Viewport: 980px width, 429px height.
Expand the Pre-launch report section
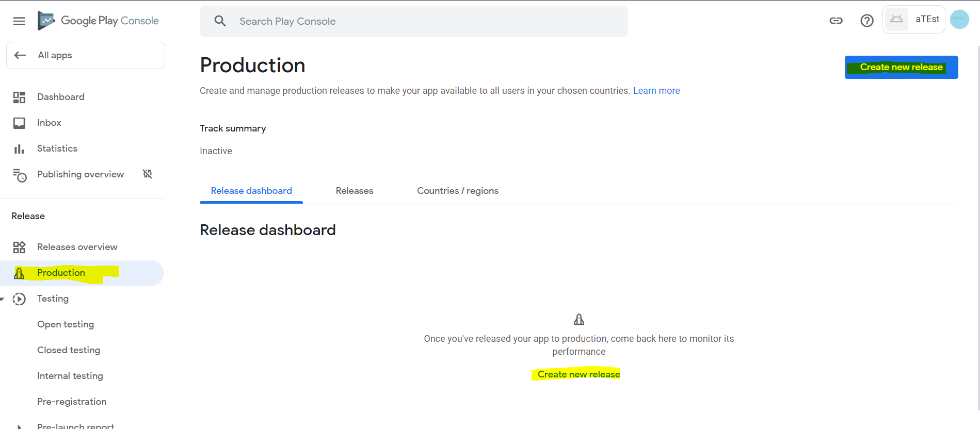click(19, 426)
